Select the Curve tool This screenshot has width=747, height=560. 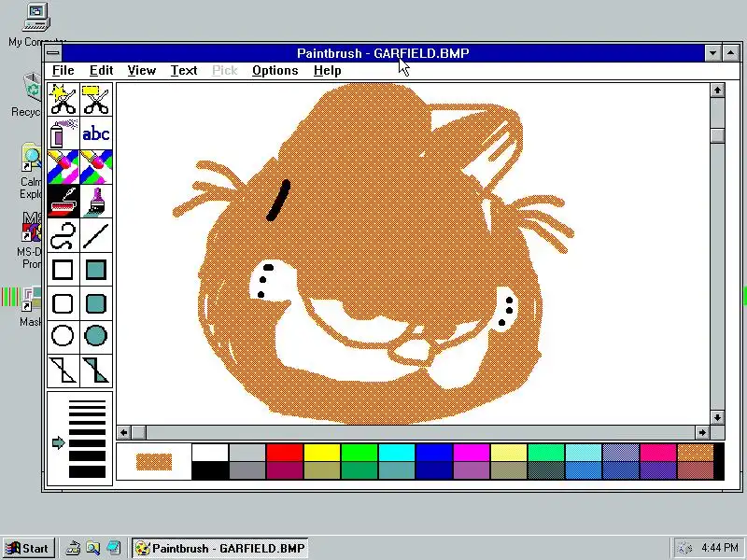(x=63, y=236)
